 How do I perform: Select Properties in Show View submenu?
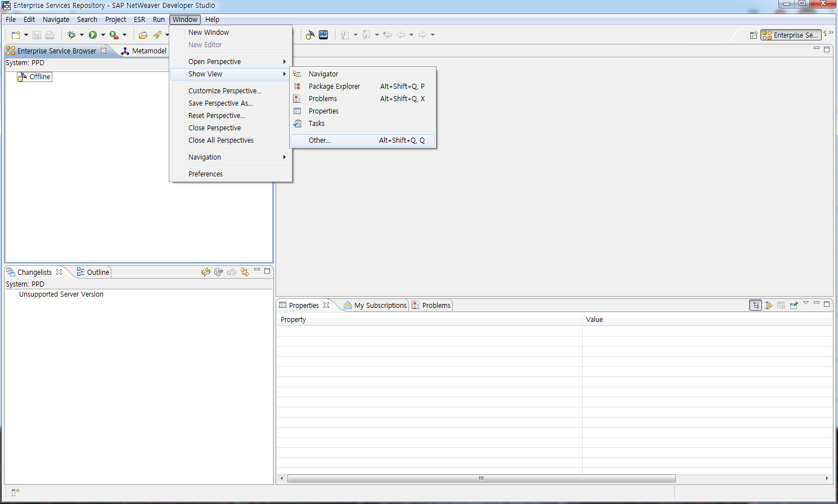point(363,111)
